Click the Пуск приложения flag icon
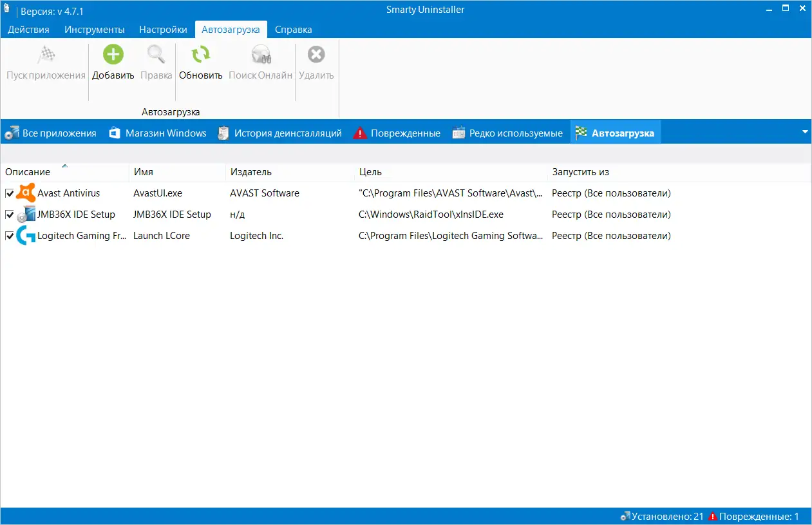The image size is (812, 525). click(x=46, y=54)
